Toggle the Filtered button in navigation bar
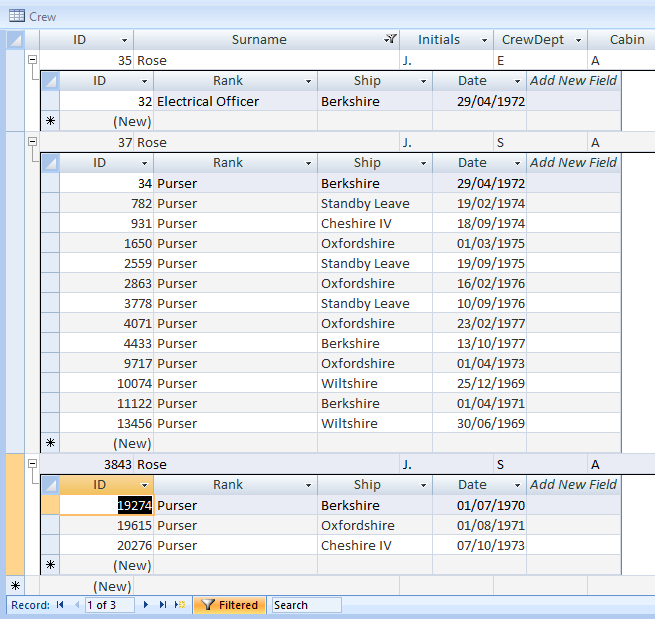 [x=229, y=605]
